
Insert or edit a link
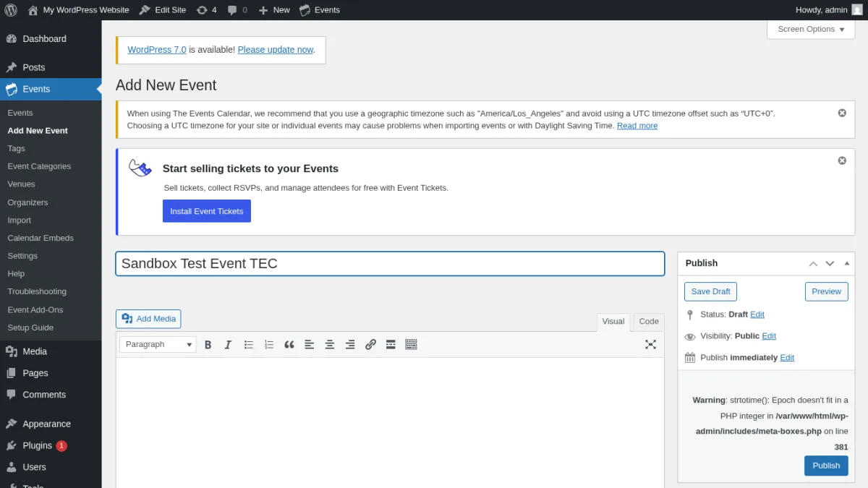(370, 345)
